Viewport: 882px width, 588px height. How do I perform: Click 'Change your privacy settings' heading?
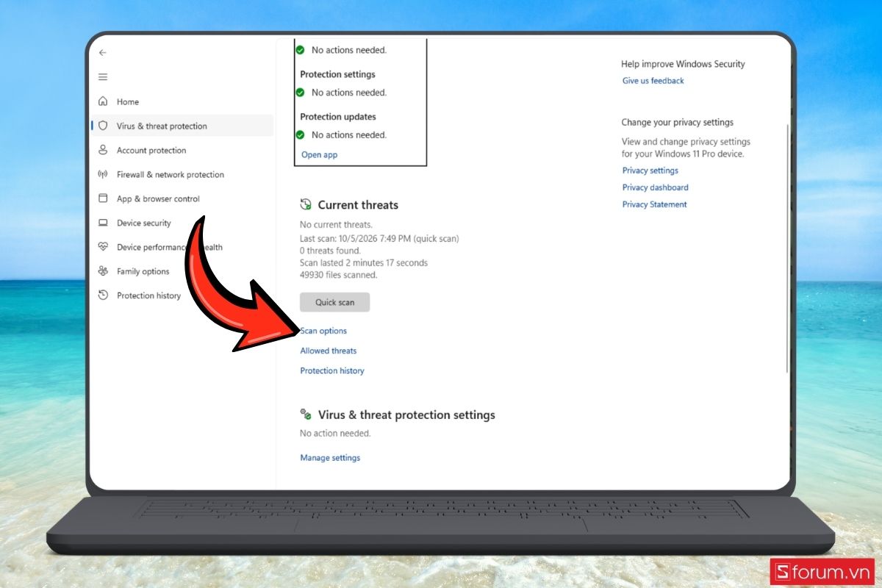(x=677, y=122)
